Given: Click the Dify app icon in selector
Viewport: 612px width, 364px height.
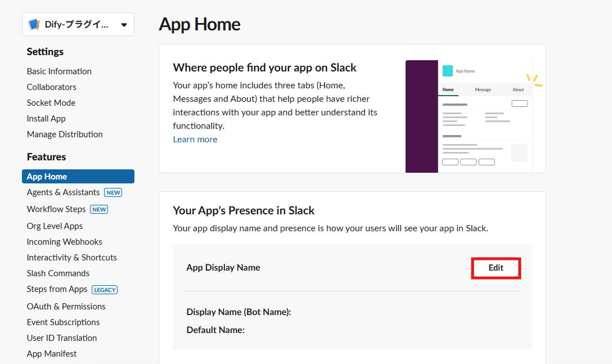Looking at the screenshot, I should [x=34, y=25].
